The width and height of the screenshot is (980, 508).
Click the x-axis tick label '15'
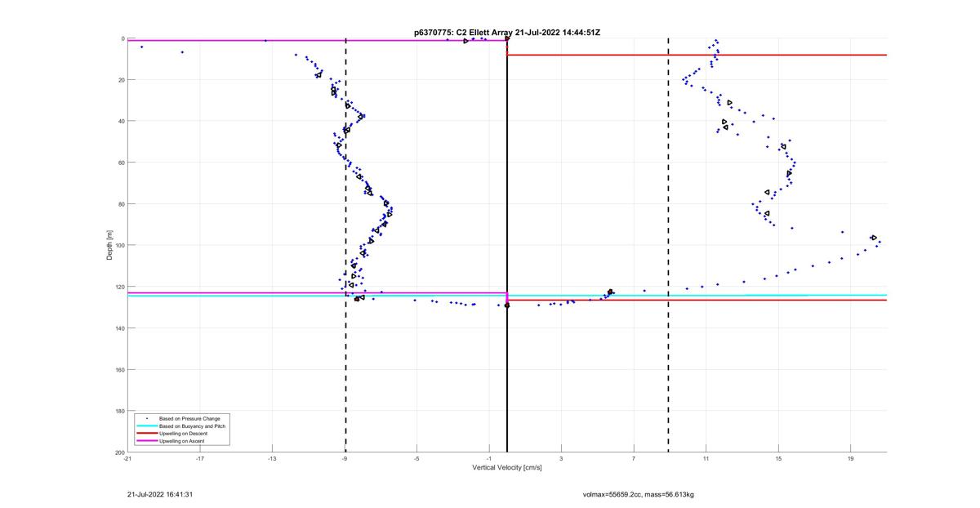(x=778, y=458)
